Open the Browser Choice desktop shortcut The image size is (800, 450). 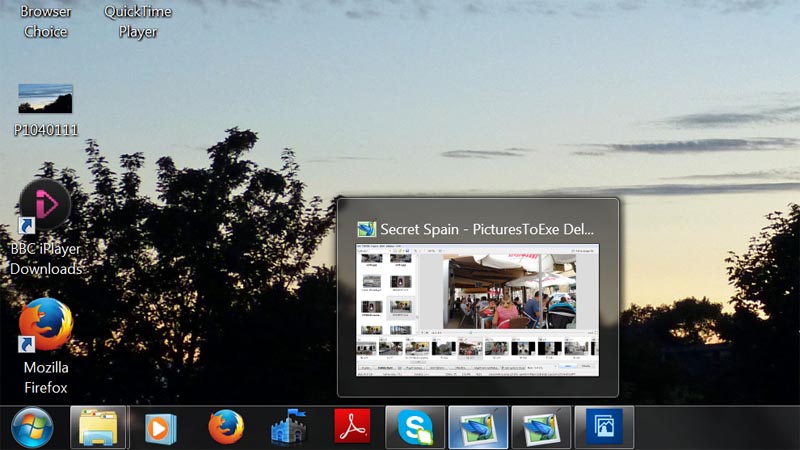point(46,21)
